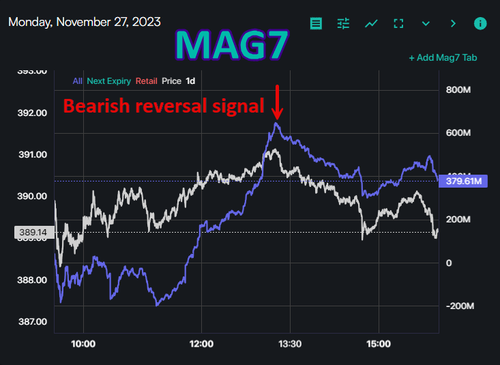Toggle the Next Expiry series
The height and width of the screenshot is (365, 500).
click(109, 81)
